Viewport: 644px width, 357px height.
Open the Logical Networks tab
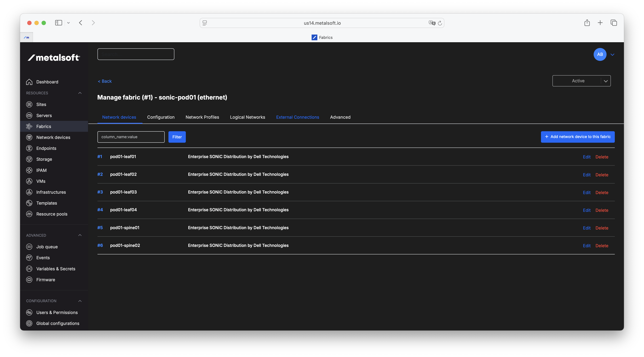(x=247, y=117)
